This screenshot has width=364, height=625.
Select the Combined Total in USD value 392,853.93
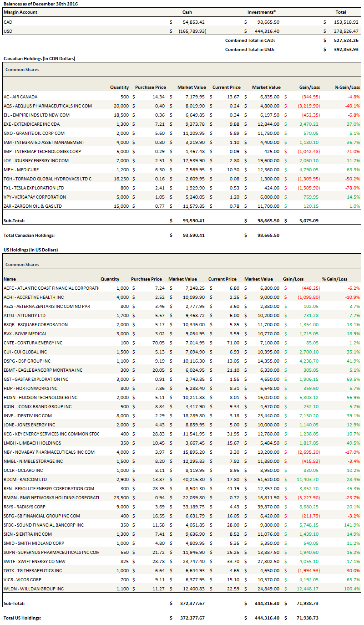click(345, 49)
